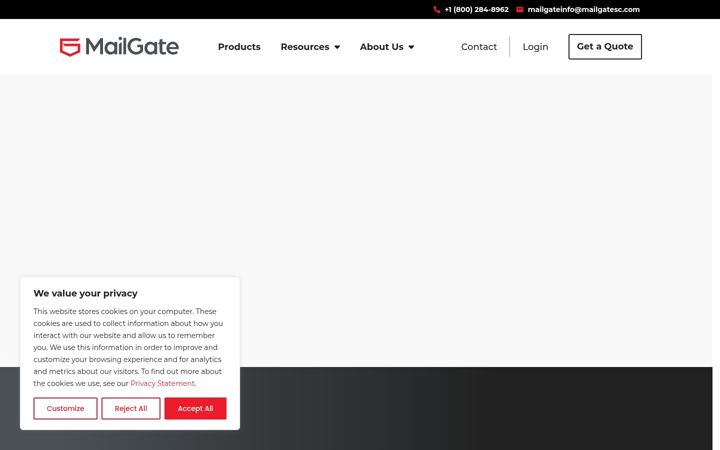Click the red phone icon in top bar

[x=437, y=10]
